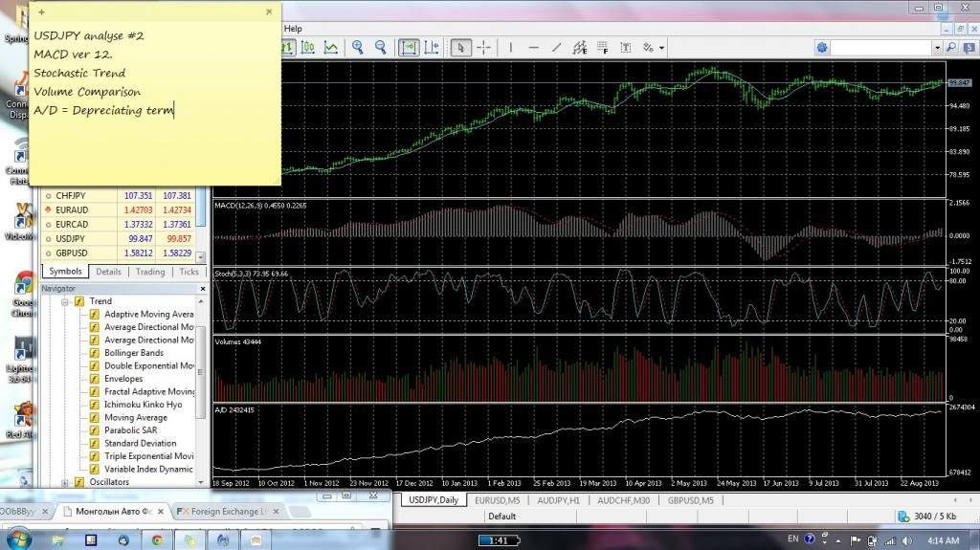Switch chart to line chart icon

tap(330, 47)
